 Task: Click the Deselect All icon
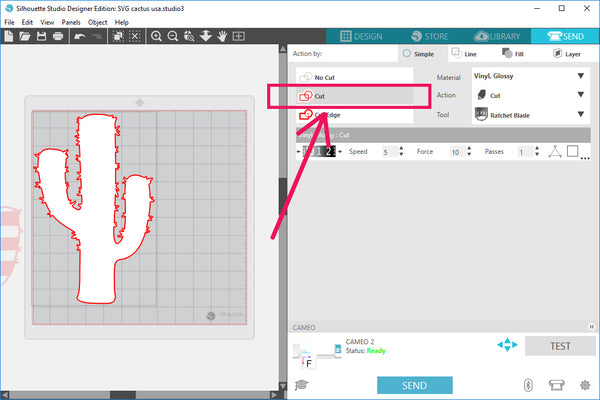pos(135,36)
